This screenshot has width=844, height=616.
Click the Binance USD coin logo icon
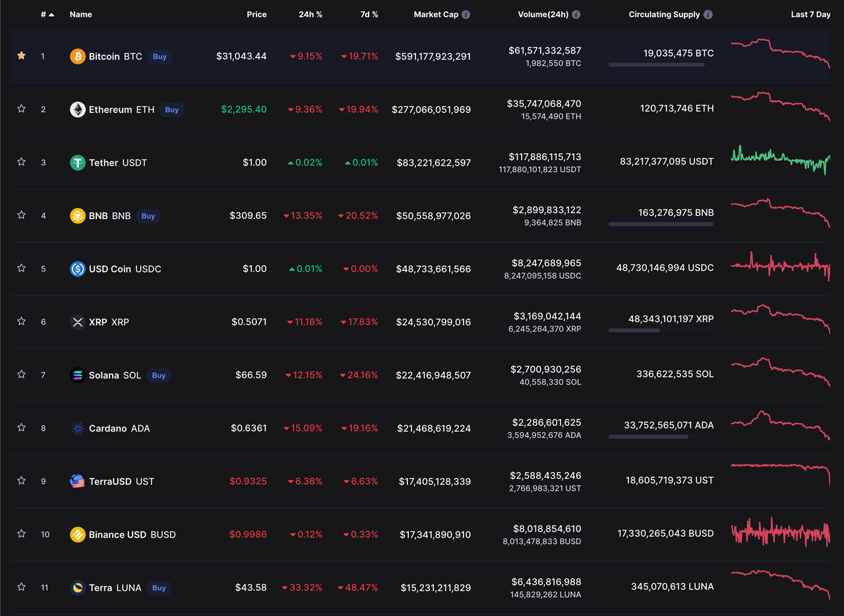[78, 535]
